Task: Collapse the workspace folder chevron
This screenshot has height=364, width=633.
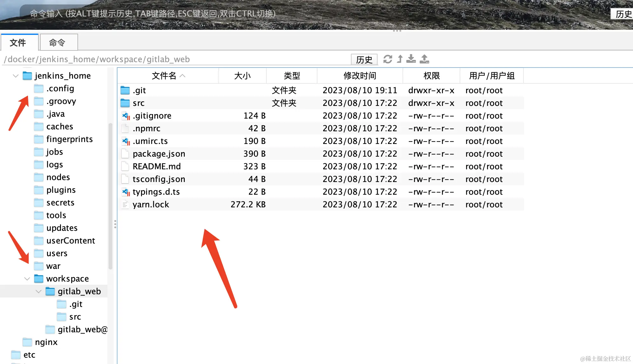Action: tap(27, 279)
